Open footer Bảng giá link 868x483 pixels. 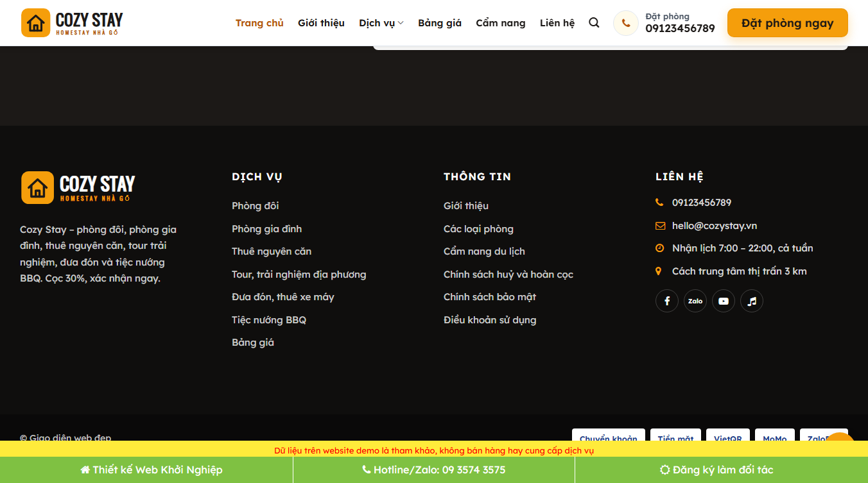253,343
